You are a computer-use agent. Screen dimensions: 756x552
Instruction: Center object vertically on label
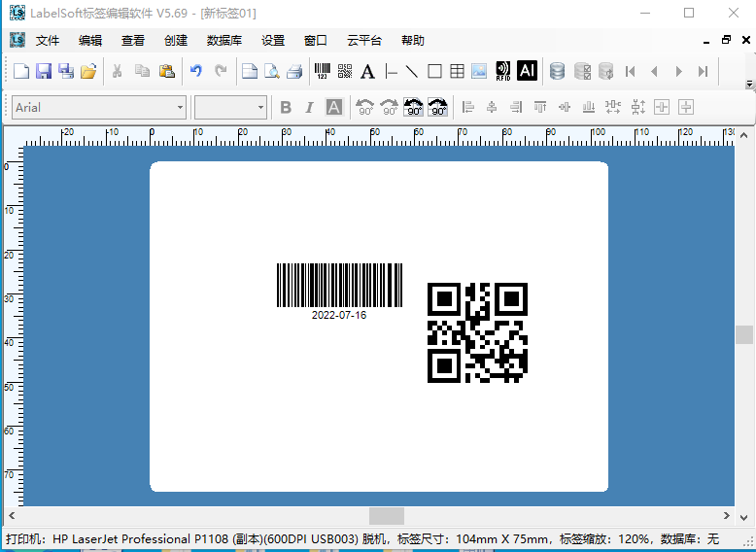(686, 107)
